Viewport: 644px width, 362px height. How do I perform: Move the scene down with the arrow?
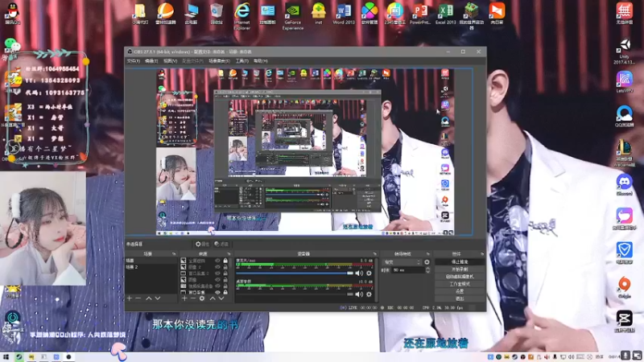click(157, 298)
